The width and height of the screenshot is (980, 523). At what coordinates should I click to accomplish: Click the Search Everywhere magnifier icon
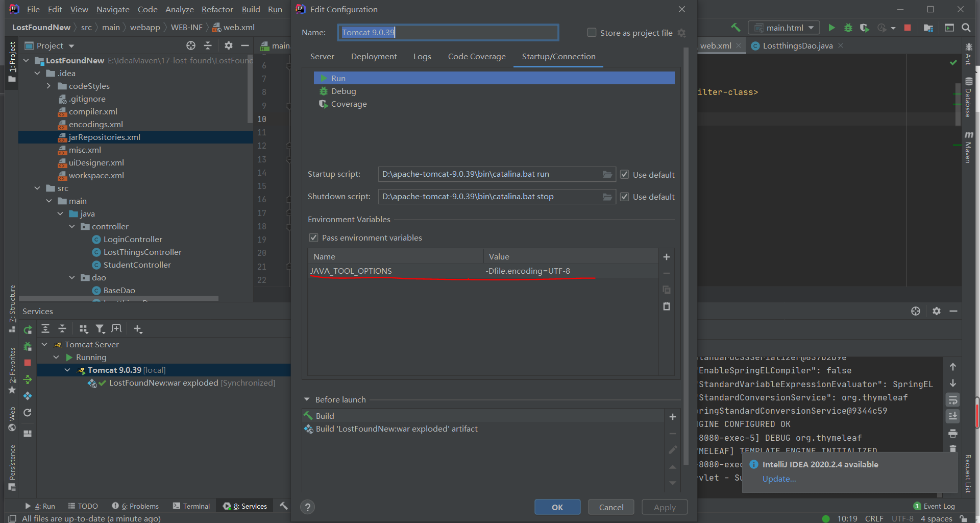click(x=966, y=28)
